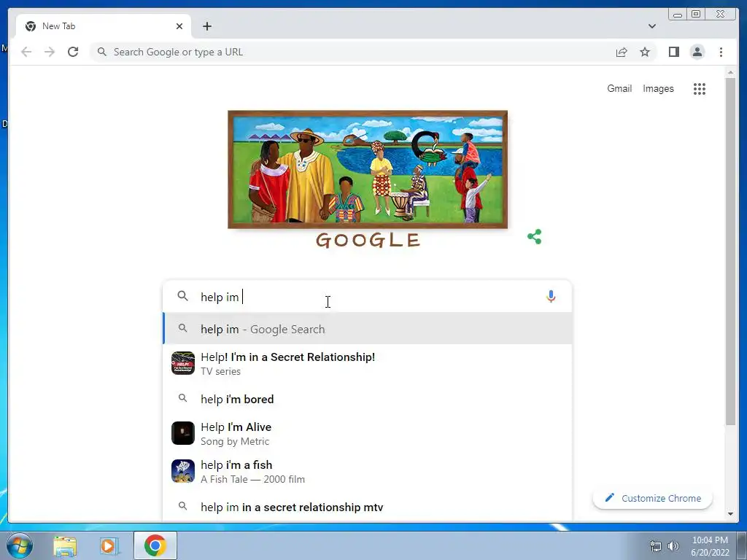This screenshot has width=747, height=560.
Task: Open the volume speaker tray icon
Action: (673, 546)
